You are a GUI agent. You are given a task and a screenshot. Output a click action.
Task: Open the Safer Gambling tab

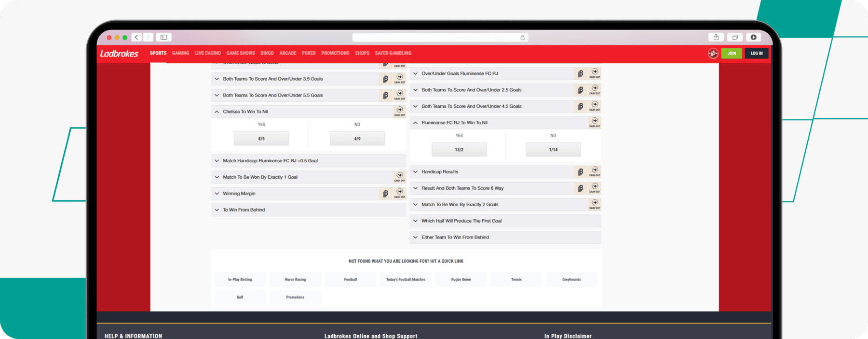pyautogui.click(x=393, y=53)
